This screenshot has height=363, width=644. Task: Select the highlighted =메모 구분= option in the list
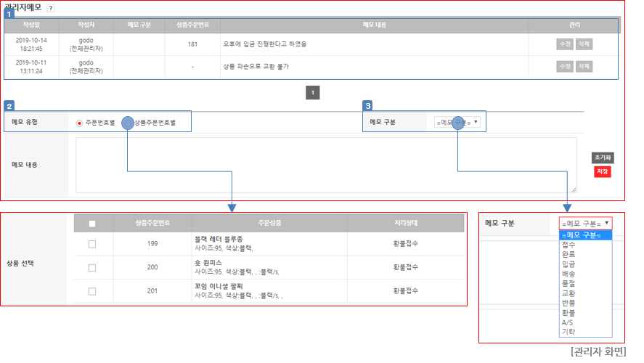[x=586, y=235]
